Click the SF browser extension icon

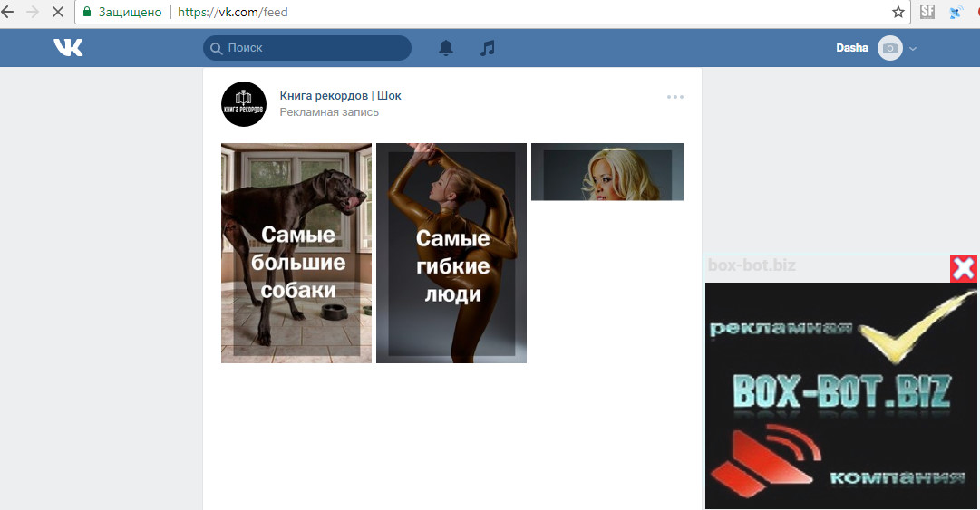[x=927, y=13]
